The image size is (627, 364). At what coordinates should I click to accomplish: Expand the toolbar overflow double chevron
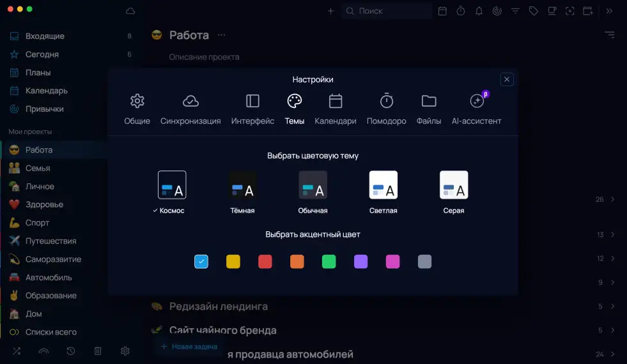(x=609, y=11)
